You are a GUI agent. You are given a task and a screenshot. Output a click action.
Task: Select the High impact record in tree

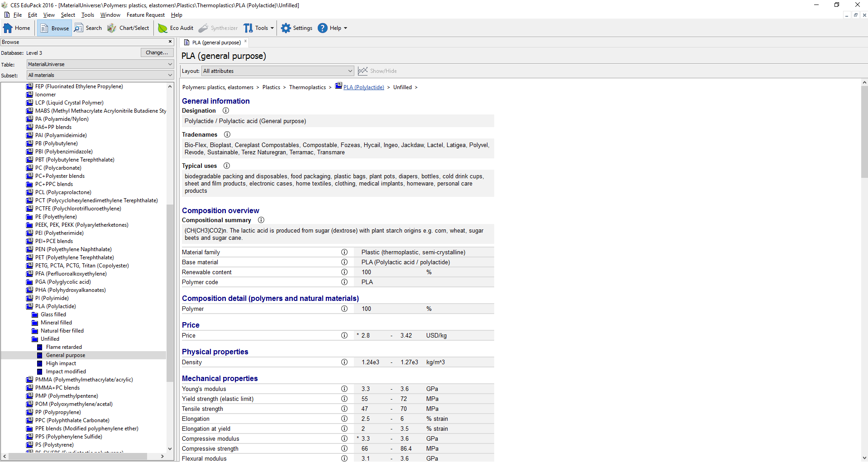61,363
